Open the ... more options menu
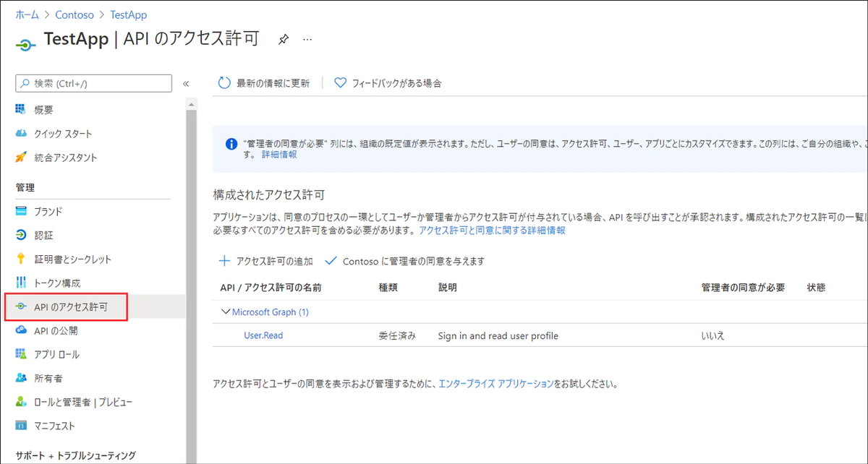This screenshot has width=868, height=464. (307, 41)
